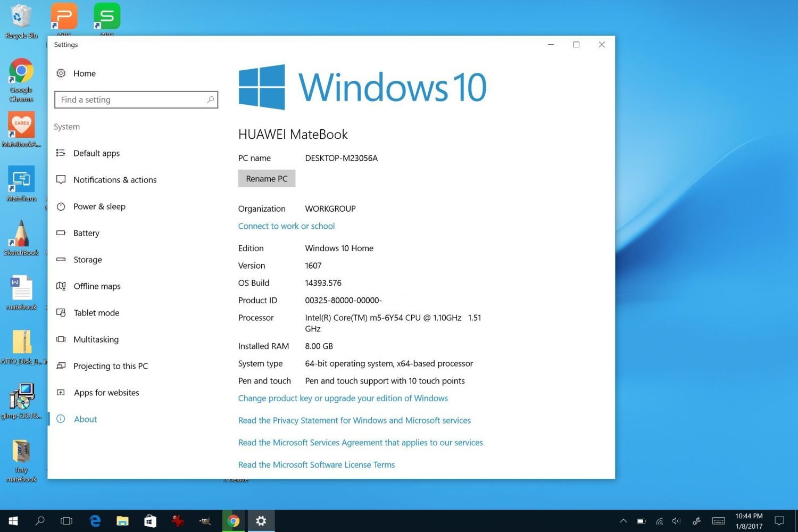The width and height of the screenshot is (798, 532).
Task: Click the Settings gear on taskbar
Action: [261, 521]
